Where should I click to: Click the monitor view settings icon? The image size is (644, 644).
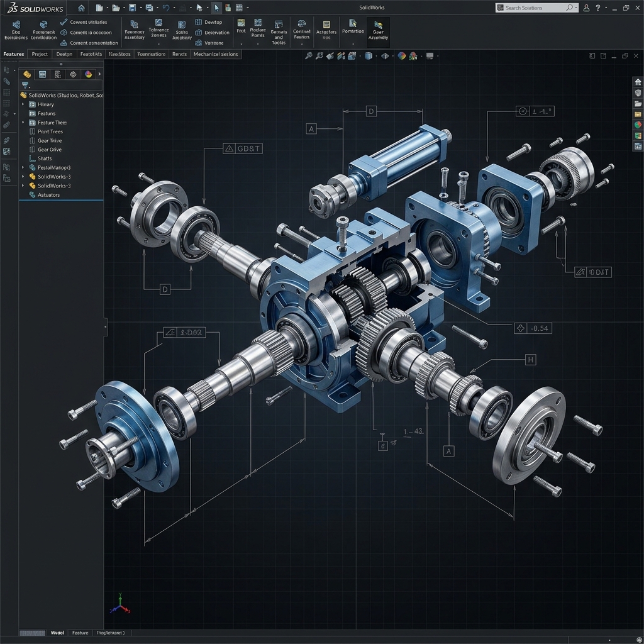click(430, 56)
